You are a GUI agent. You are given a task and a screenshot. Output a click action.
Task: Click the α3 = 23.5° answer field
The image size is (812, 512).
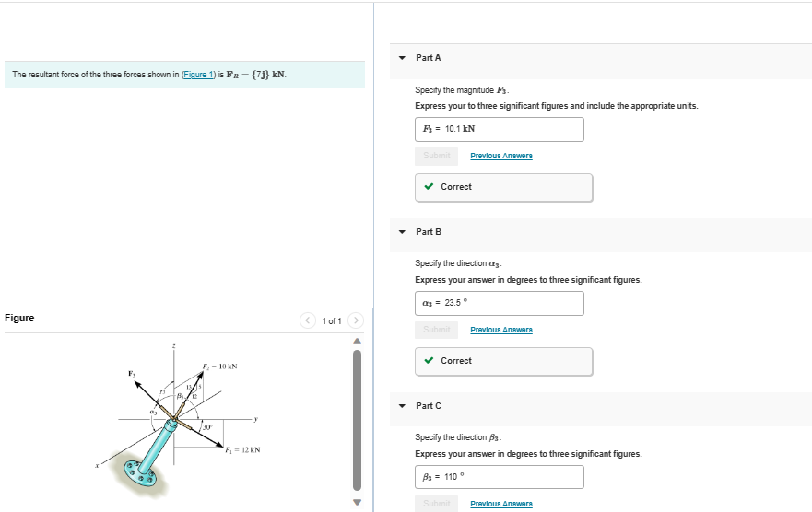tap(500, 303)
